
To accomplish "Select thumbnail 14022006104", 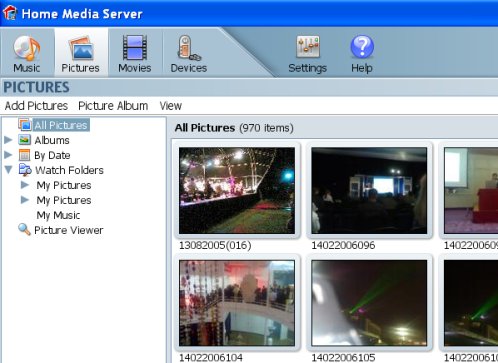I will pos(237,303).
